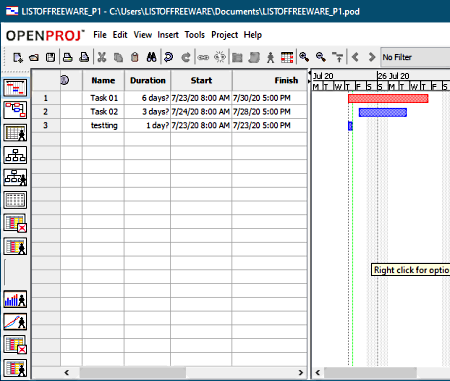Viewport: 450px width, 381px height.
Task: Unlink tasks using the broken chain icon
Action: tap(220, 57)
